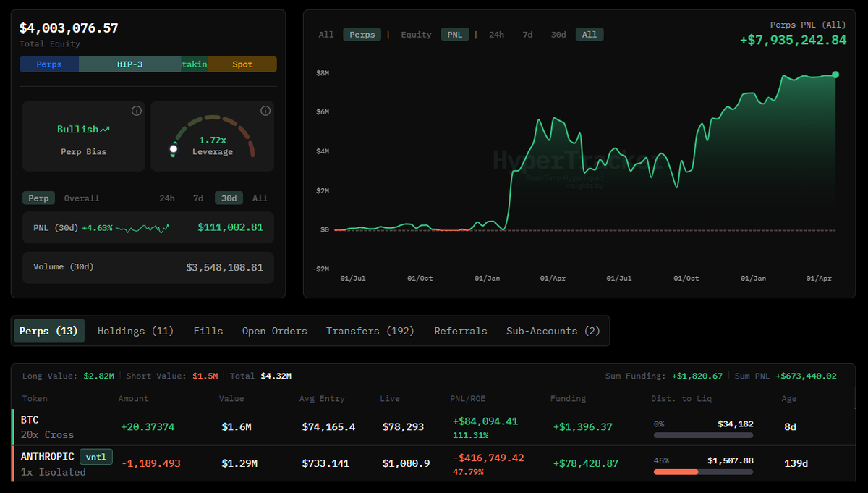The width and height of the screenshot is (868, 493).
Task: Sort positions by Token column
Action: click(x=35, y=398)
